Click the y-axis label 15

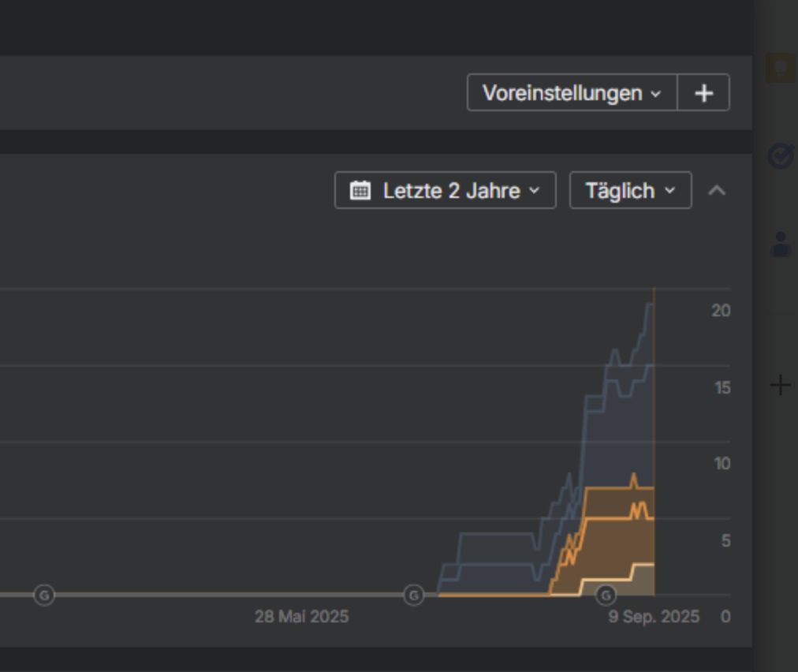[721, 388]
